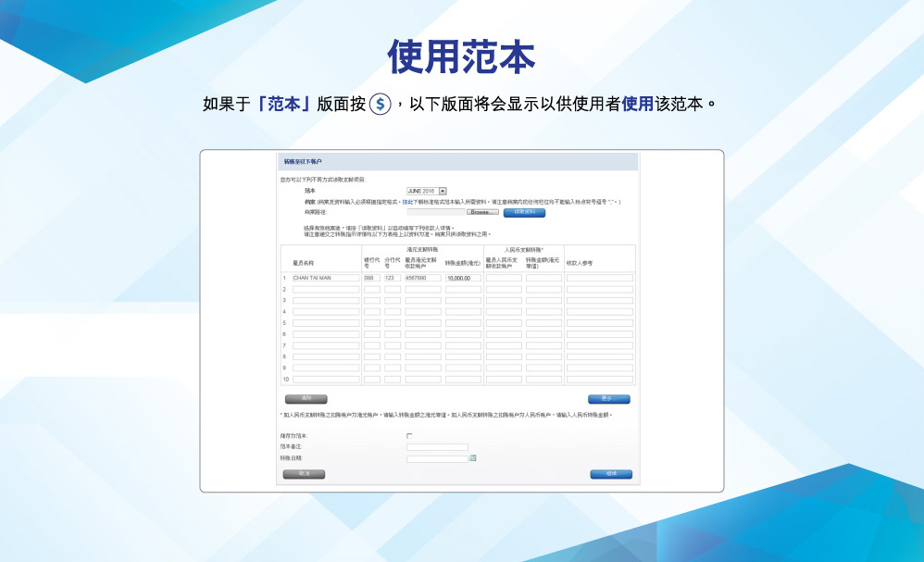Viewport: 924px width, 562px height.
Task: Click the account number field 4567890
Action: pyautogui.click(x=422, y=278)
